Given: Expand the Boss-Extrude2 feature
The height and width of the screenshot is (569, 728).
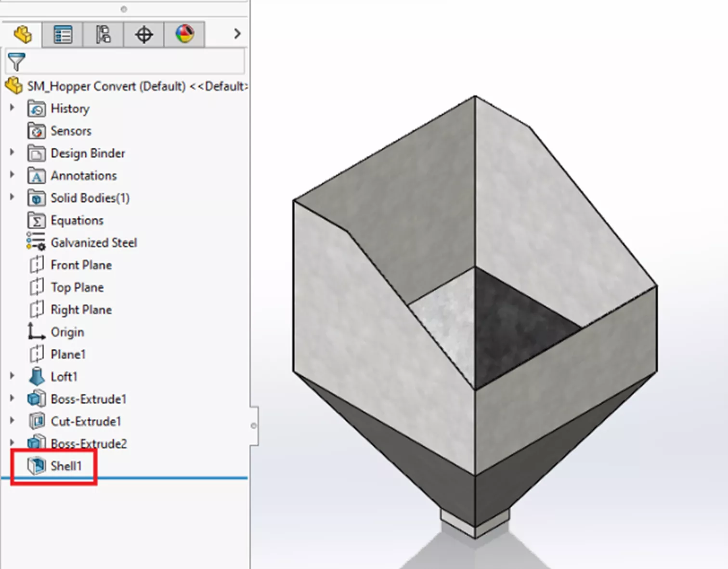Looking at the screenshot, I should 12,443.
